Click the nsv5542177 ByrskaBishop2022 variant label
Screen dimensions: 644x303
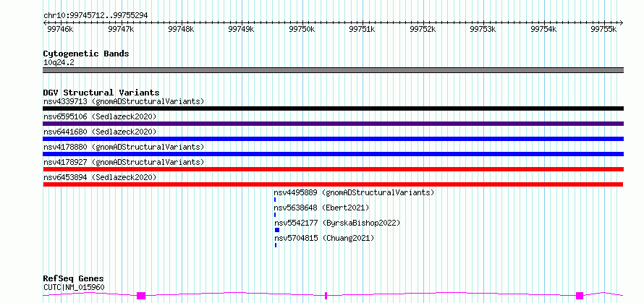(x=337, y=223)
